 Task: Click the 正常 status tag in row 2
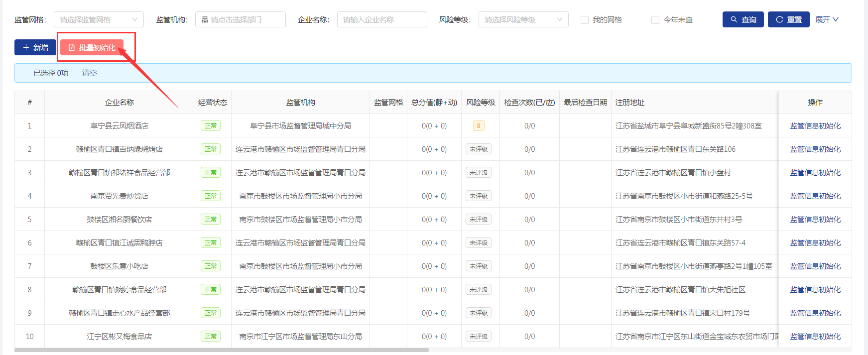[x=211, y=149]
